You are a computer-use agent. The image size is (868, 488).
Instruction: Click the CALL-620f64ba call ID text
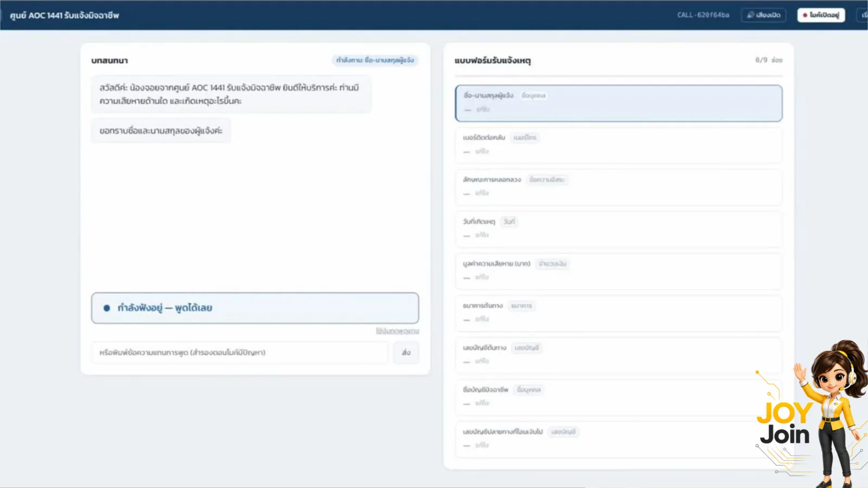(x=703, y=15)
